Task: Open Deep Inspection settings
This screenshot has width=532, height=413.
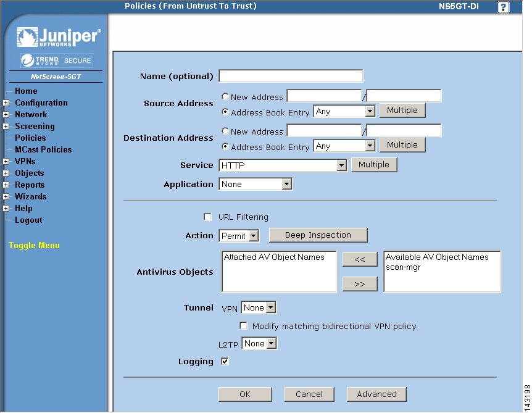Action: coord(318,235)
